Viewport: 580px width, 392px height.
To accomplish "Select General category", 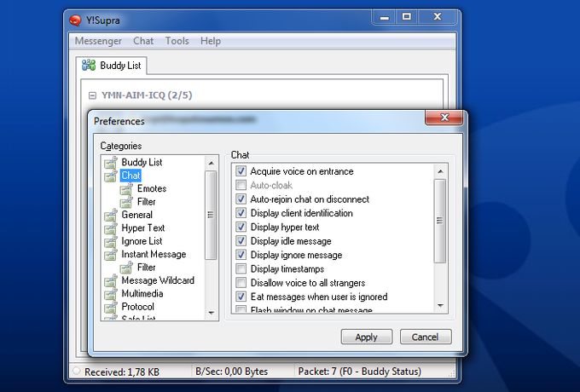I will (x=136, y=215).
